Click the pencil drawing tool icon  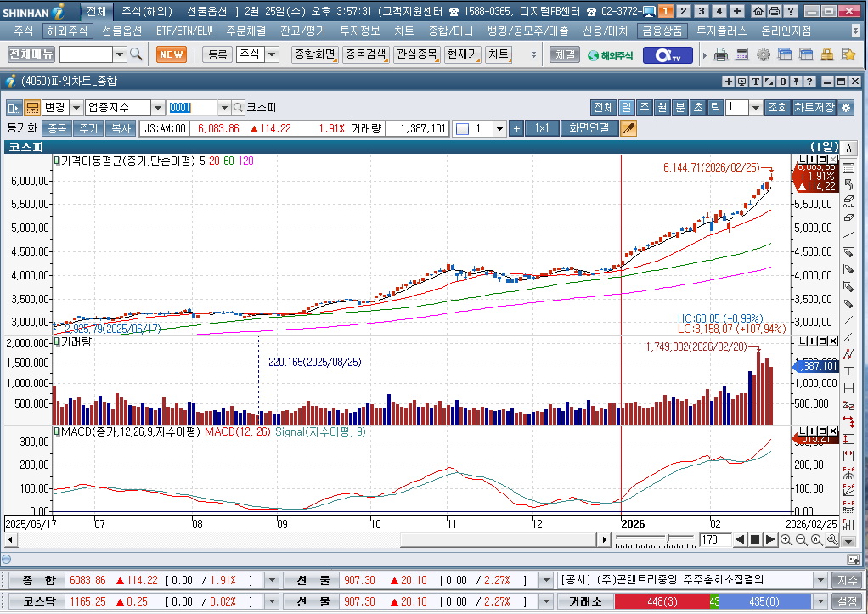tap(628, 128)
